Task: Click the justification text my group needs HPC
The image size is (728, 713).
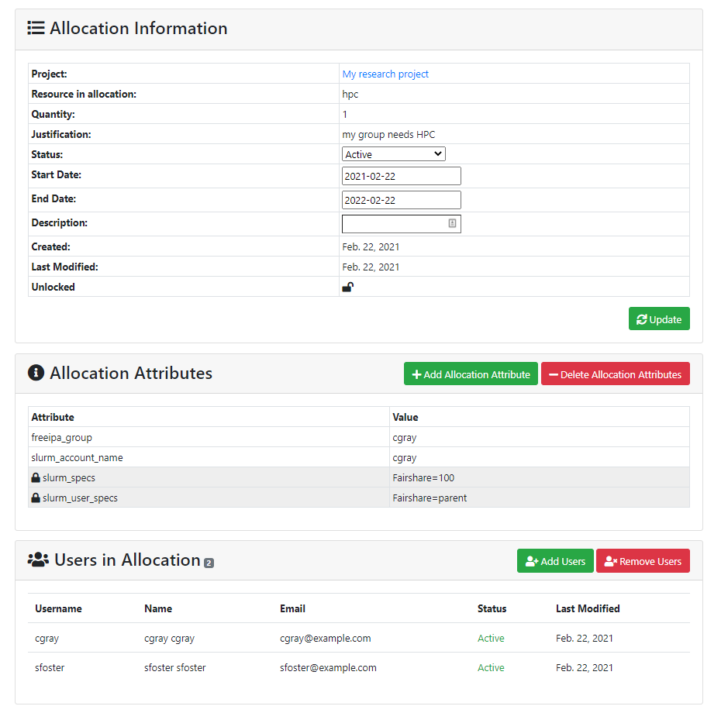Action: point(388,135)
